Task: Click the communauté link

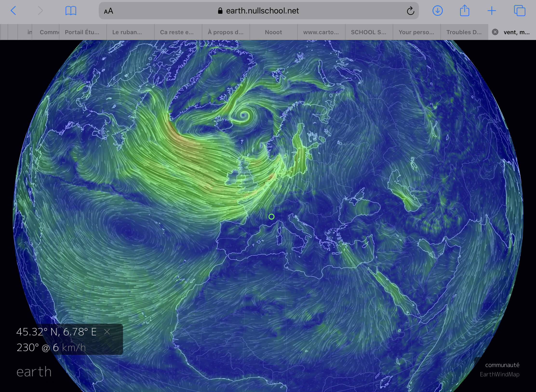Action: (502, 365)
